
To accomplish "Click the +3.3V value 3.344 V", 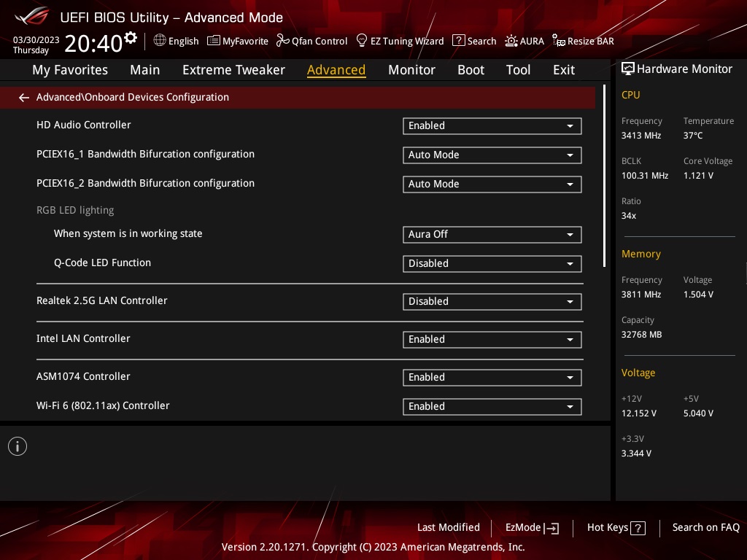I will (x=636, y=454).
